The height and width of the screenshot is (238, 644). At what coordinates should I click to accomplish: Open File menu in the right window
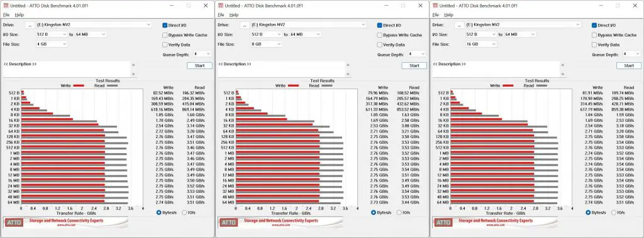(435, 15)
